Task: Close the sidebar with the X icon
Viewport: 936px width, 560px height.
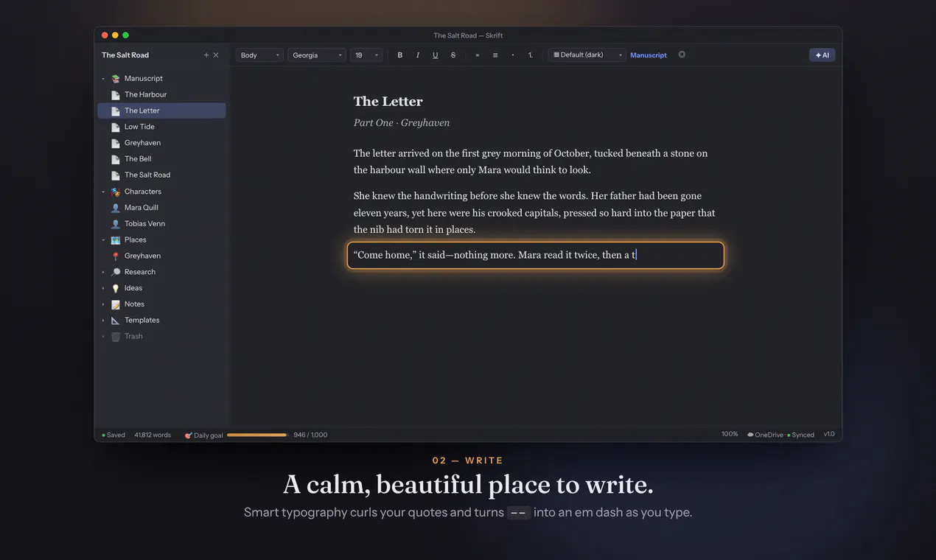Action: point(216,55)
